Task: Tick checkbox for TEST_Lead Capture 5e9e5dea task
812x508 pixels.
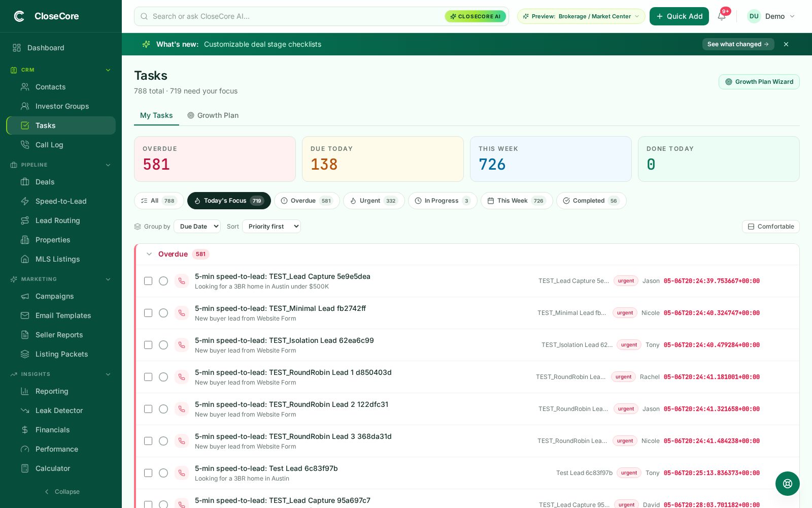Action: (148, 281)
